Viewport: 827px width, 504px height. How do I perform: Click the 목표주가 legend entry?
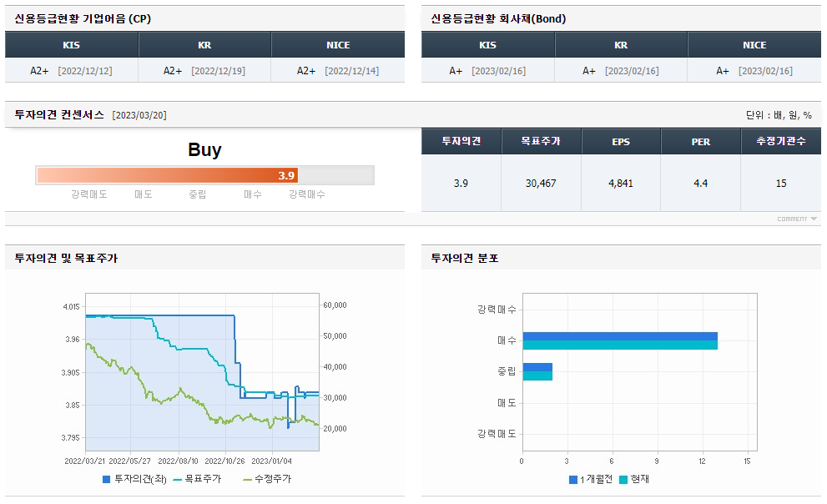point(197,479)
